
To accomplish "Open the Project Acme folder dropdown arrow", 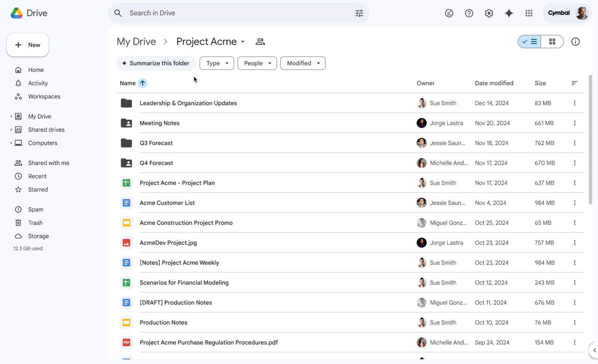I will [x=243, y=42].
